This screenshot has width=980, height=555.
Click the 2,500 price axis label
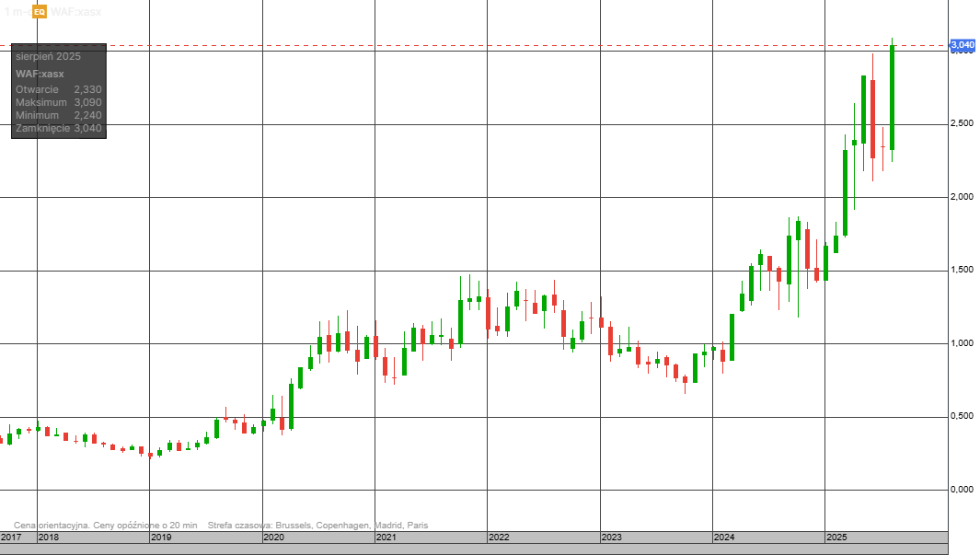click(962, 123)
